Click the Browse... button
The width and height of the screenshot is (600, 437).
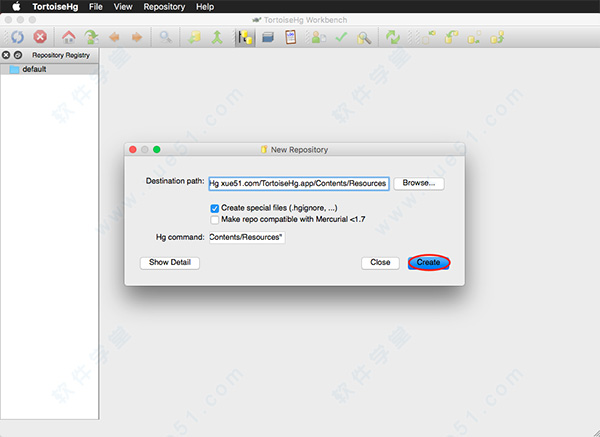pos(419,183)
